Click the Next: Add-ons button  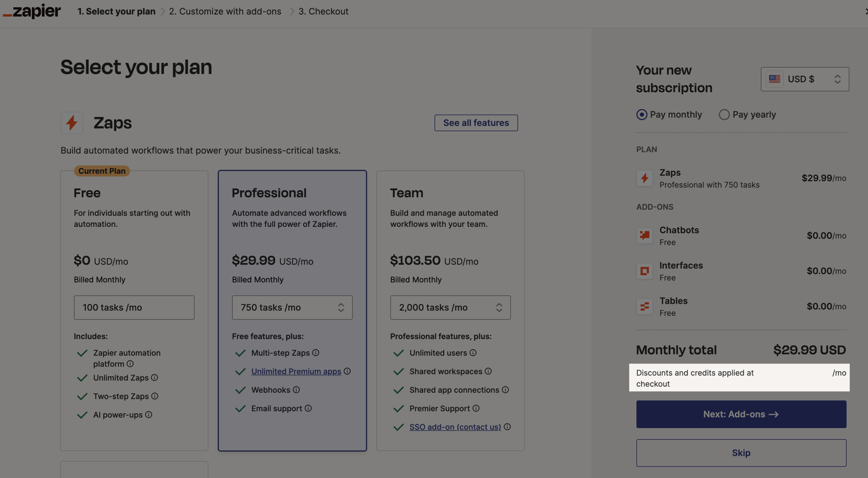pyautogui.click(x=741, y=414)
